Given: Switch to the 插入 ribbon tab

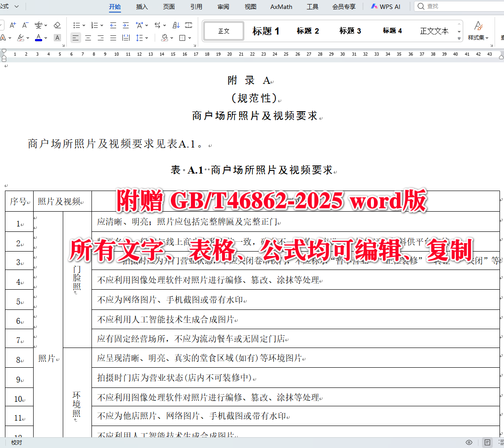Looking at the screenshot, I should pos(142,6).
